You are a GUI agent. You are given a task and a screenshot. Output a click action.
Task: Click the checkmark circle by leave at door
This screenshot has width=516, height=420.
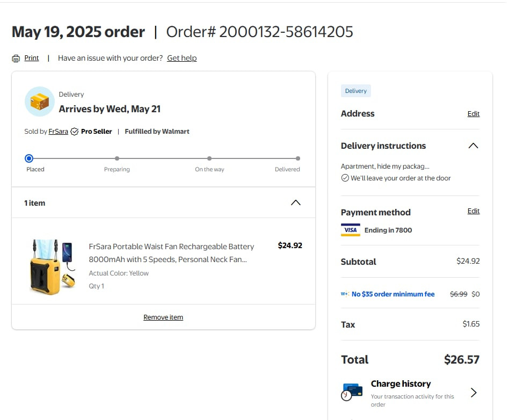tap(345, 178)
